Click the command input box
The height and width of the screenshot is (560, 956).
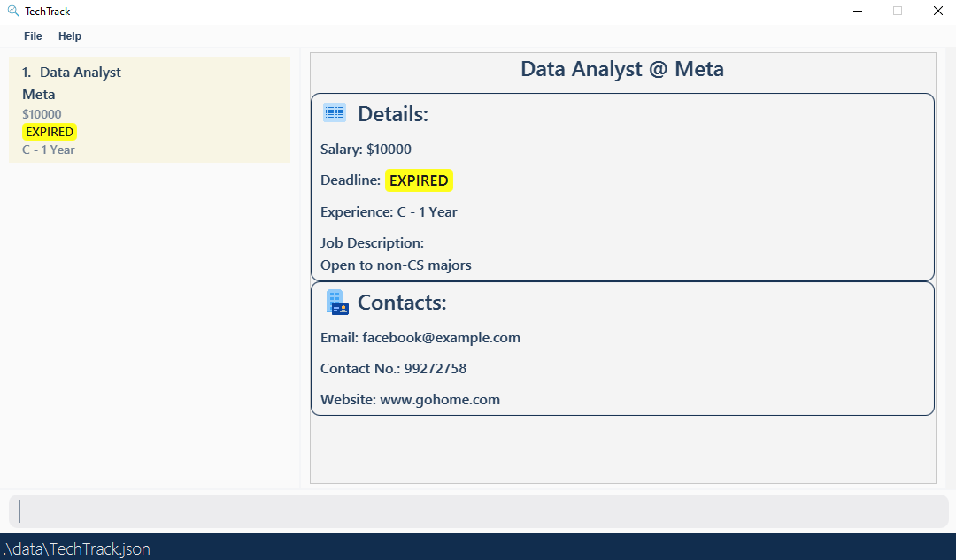coord(479,511)
